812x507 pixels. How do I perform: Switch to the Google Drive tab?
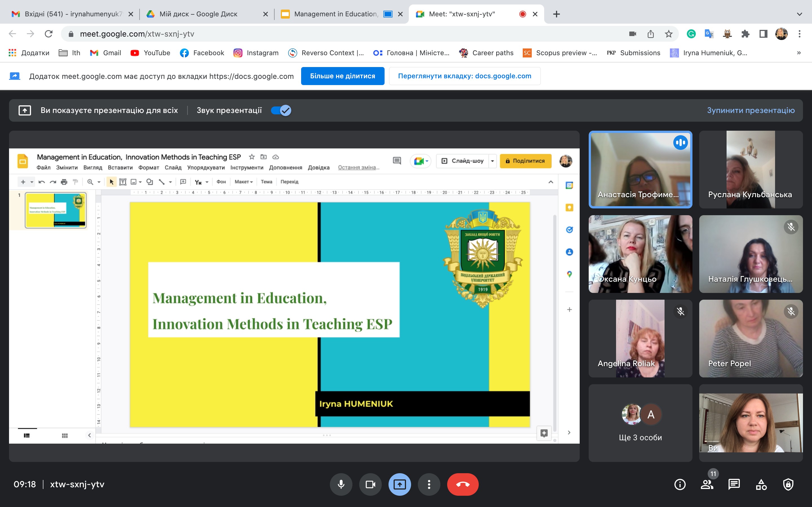198,14
